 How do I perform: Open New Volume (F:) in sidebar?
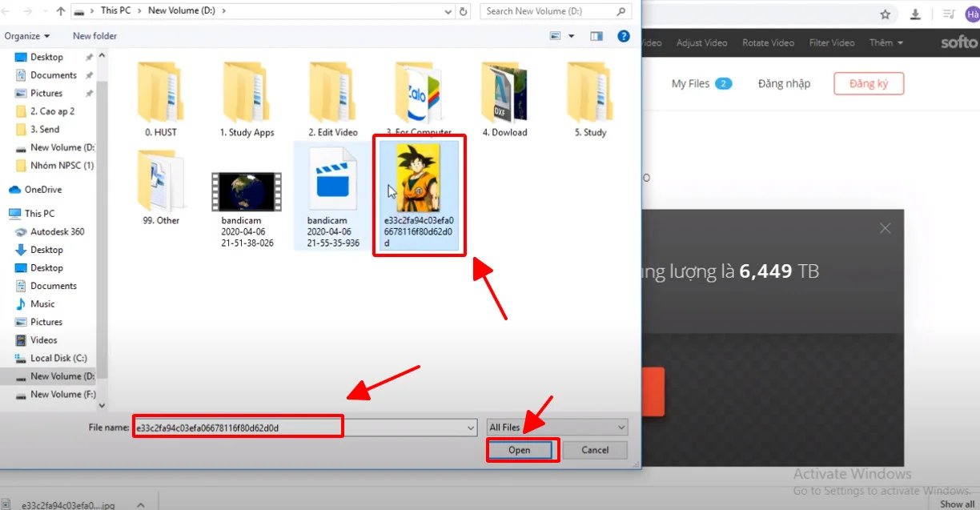[62, 394]
